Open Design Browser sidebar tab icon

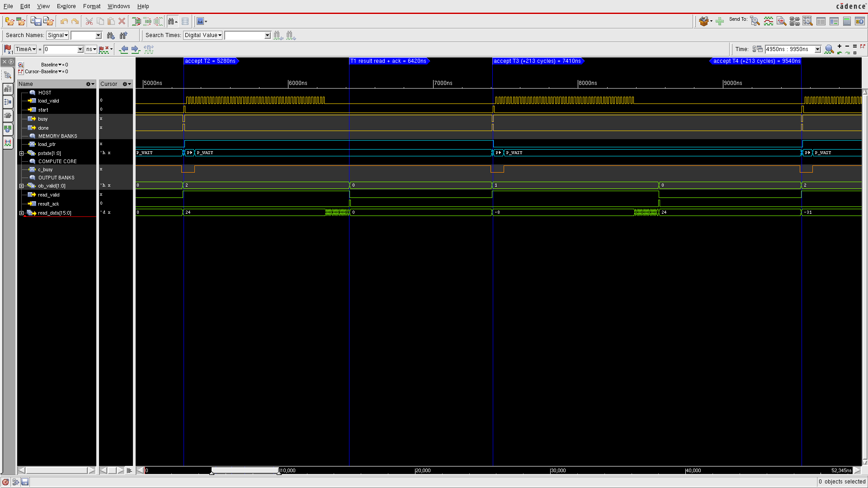coord(8,75)
